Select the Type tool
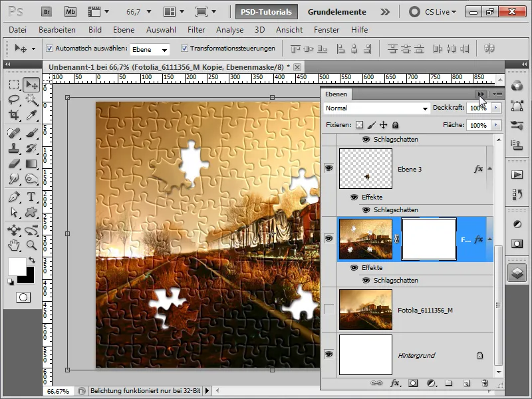Screen dimensions: 532x399 [31, 197]
